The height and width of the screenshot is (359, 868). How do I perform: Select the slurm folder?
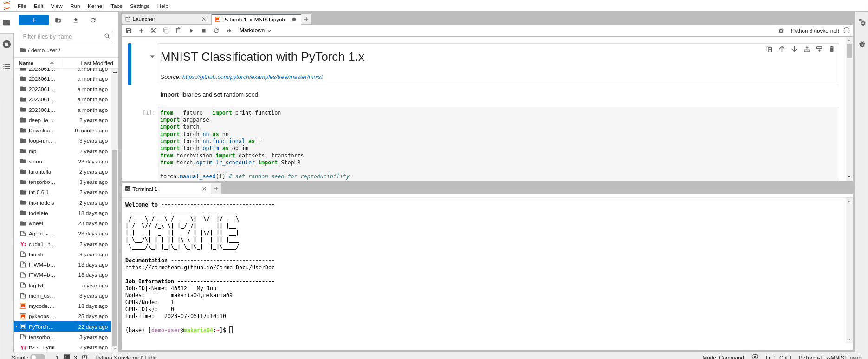tap(63, 162)
